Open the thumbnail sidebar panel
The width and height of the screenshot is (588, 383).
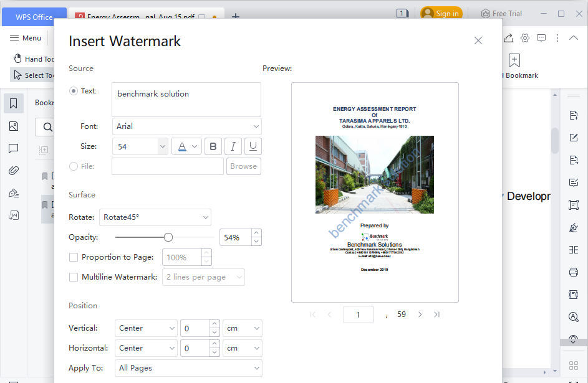[x=14, y=126]
